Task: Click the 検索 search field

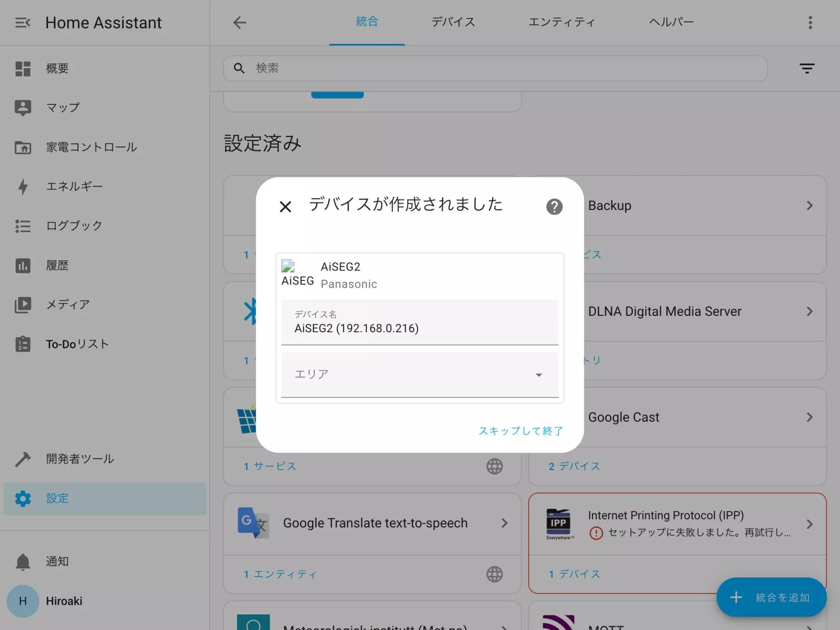Action: [495, 68]
